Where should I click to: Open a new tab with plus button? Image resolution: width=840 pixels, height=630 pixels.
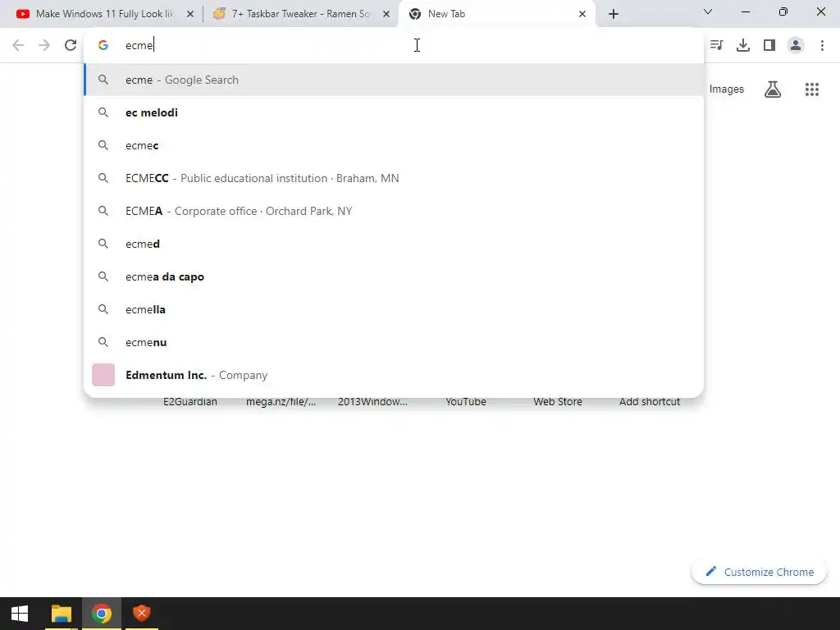pyautogui.click(x=614, y=14)
